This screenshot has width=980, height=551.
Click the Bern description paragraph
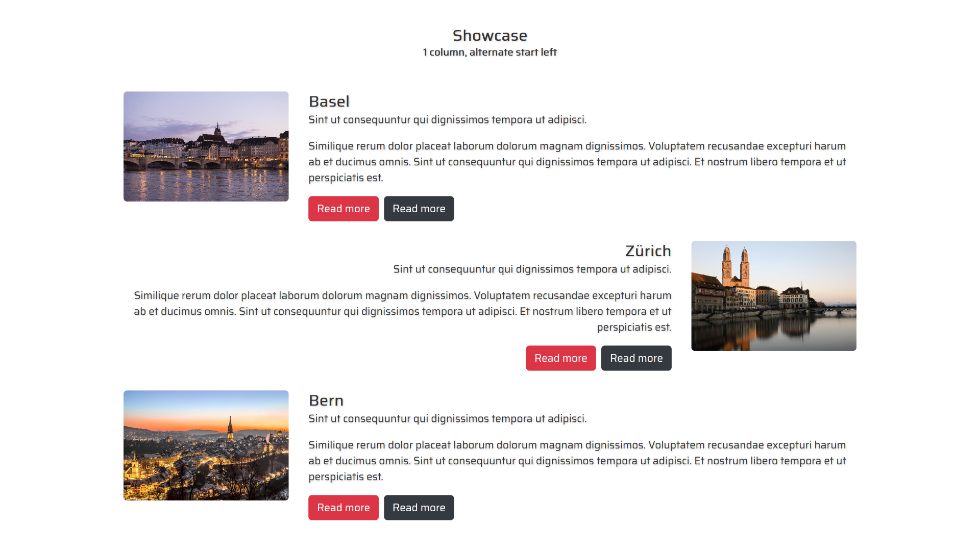click(577, 461)
